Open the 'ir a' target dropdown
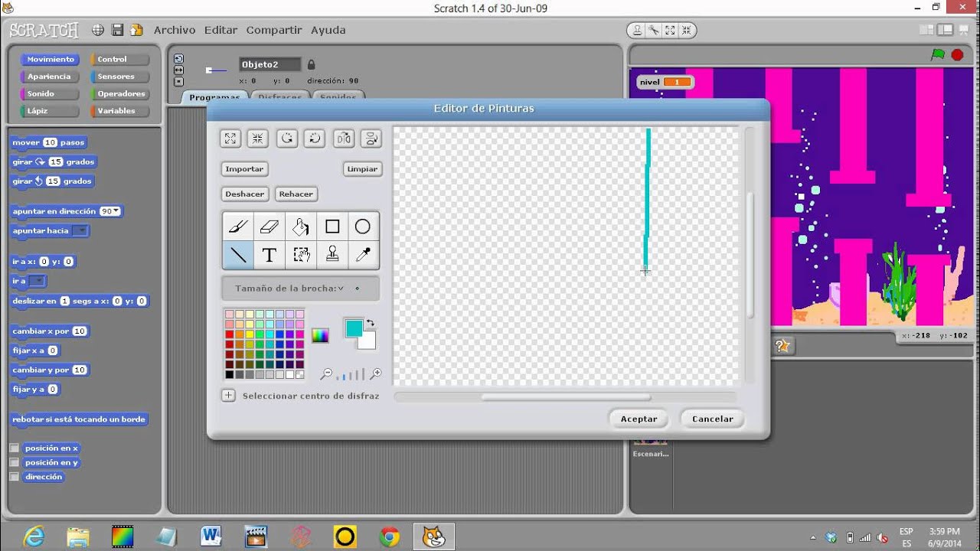The height and width of the screenshot is (551, 980). (x=37, y=282)
